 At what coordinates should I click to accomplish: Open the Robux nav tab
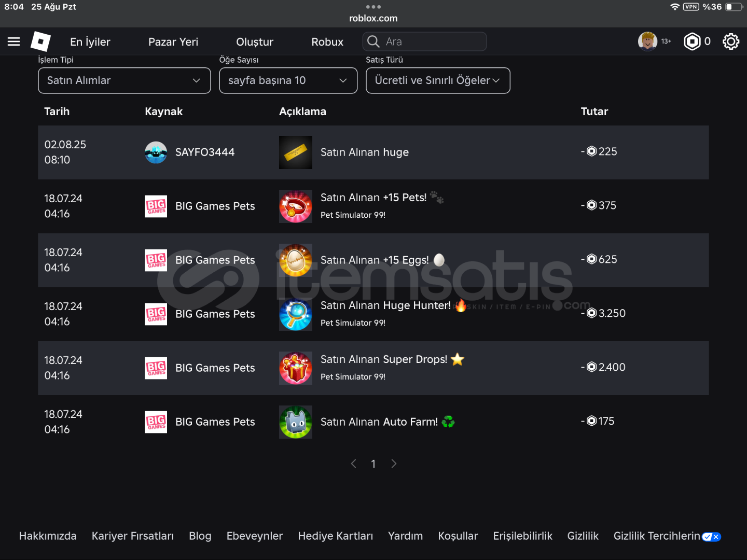(327, 42)
